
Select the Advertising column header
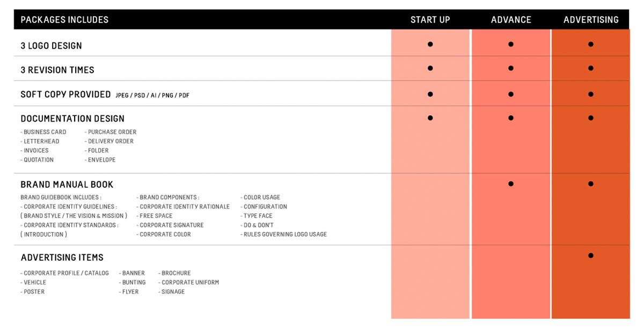(591, 20)
